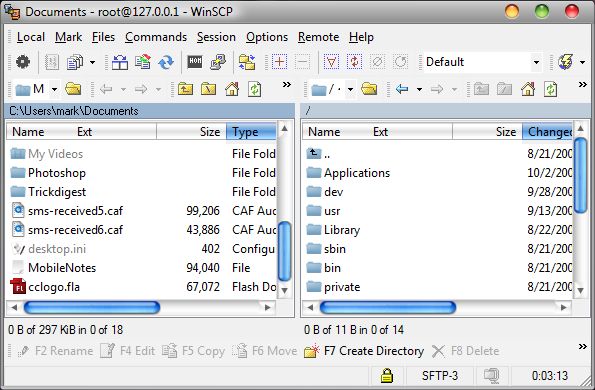Click F5 Copy button
The height and width of the screenshot is (390, 595).
(194, 351)
